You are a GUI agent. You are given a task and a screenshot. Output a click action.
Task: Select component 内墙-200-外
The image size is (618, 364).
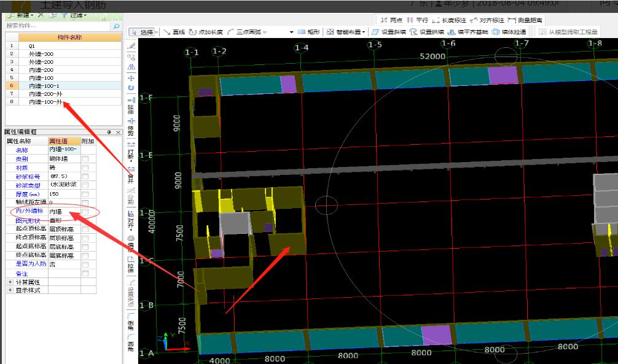coord(70,94)
